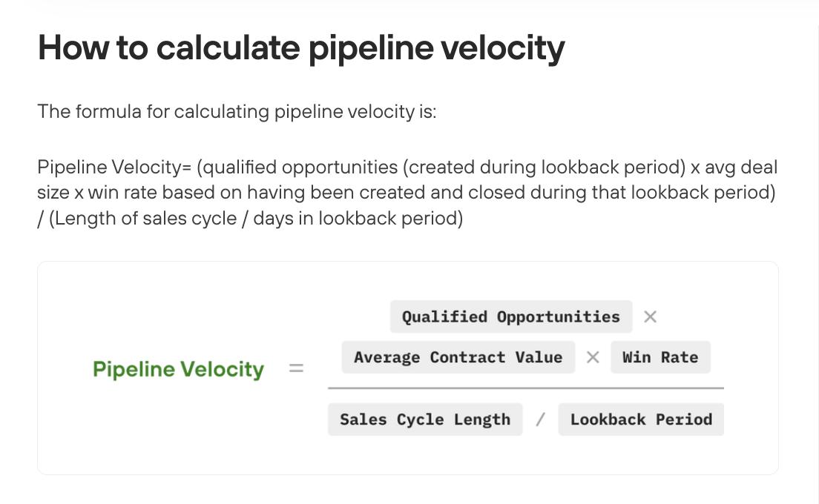The height and width of the screenshot is (504, 819).
Task: Click 'The formula for calculating pipeline velocity is:' text
Action: (237, 112)
